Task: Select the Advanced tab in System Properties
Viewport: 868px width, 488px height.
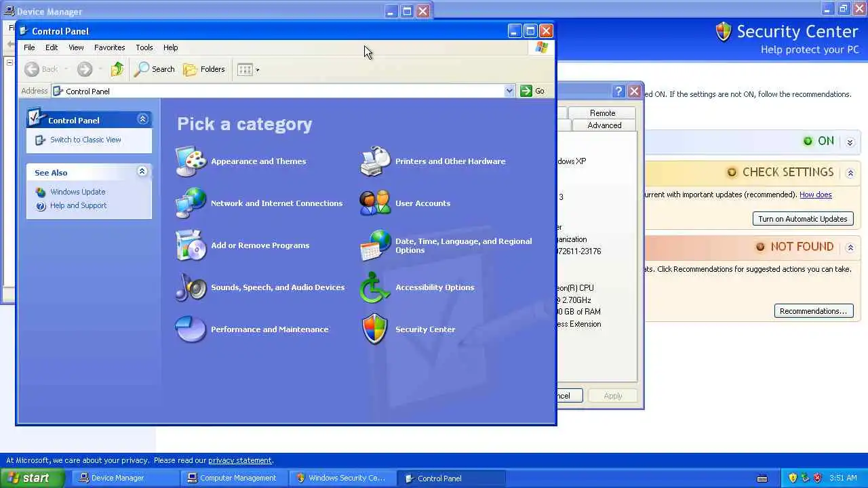Action: coord(604,125)
